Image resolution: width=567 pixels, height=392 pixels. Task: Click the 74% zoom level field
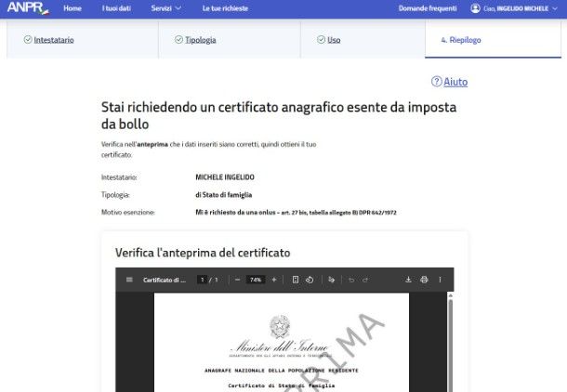coord(256,280)
